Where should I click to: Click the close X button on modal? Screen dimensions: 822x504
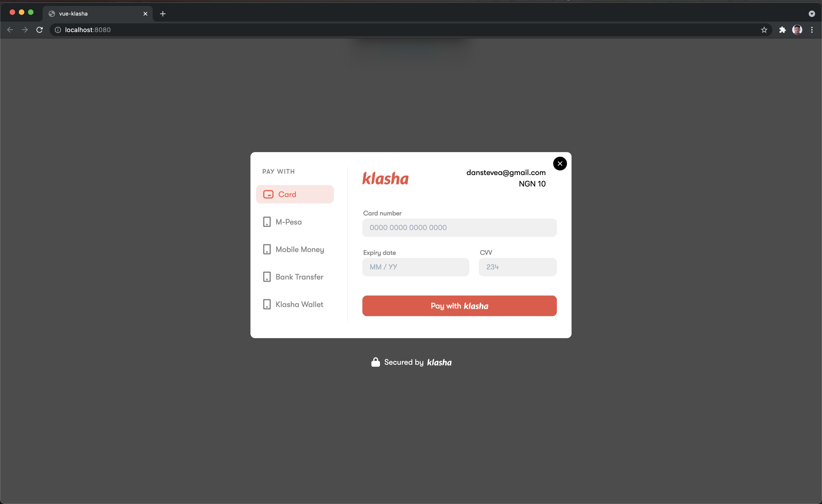(559, 163)
